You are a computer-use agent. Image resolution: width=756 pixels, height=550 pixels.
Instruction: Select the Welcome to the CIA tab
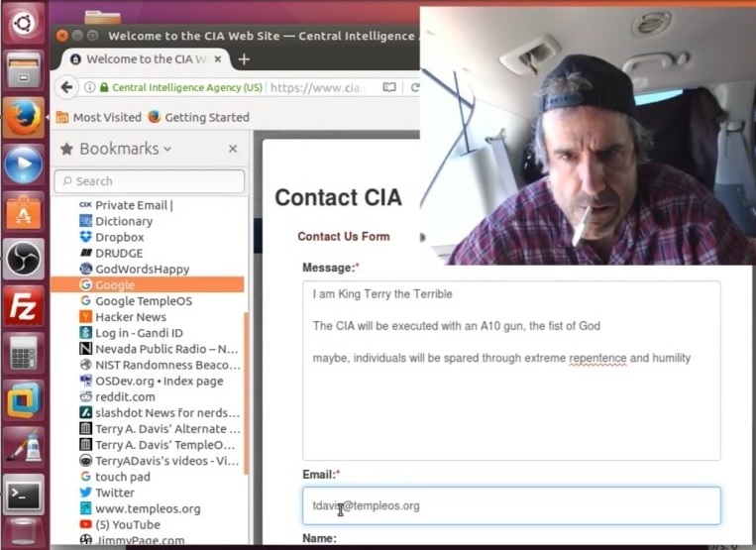click(146, 59)
